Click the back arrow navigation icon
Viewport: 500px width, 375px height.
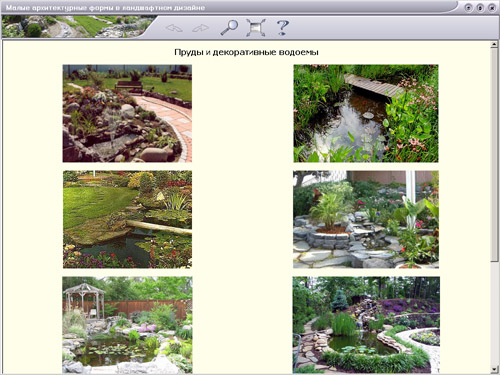point(174,28)
